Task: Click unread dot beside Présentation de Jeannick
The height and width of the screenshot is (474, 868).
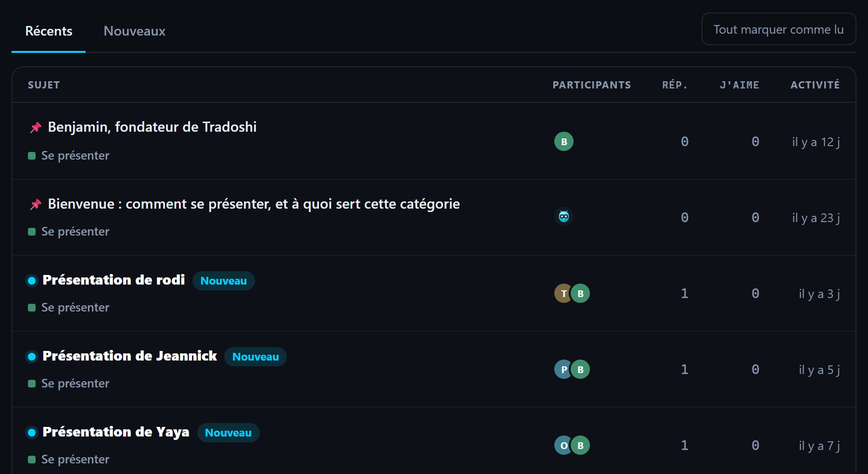Action: (32, 357)
